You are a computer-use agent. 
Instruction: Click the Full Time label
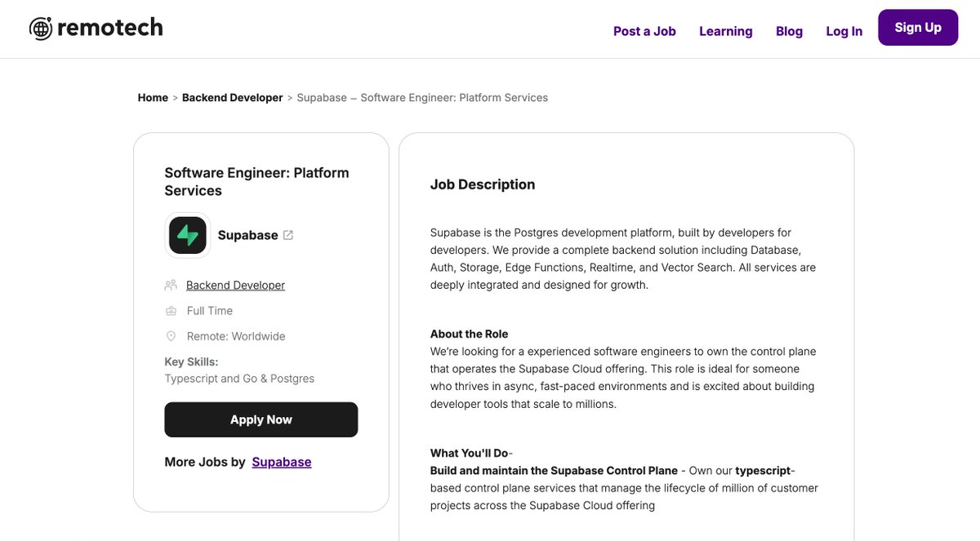210,311
